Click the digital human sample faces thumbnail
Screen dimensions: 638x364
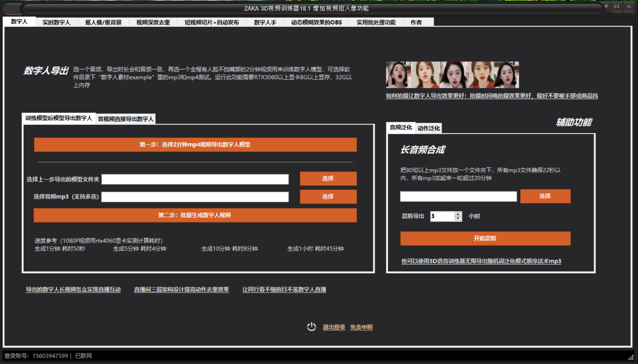[452, 75]
